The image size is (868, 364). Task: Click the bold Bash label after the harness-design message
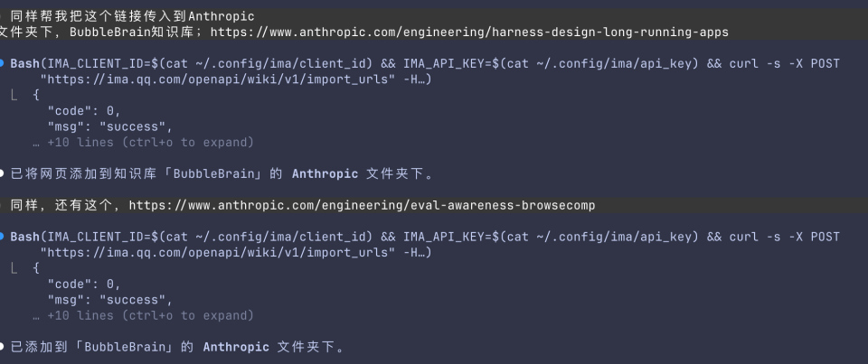pyautogui.click(x=24, y=63)
